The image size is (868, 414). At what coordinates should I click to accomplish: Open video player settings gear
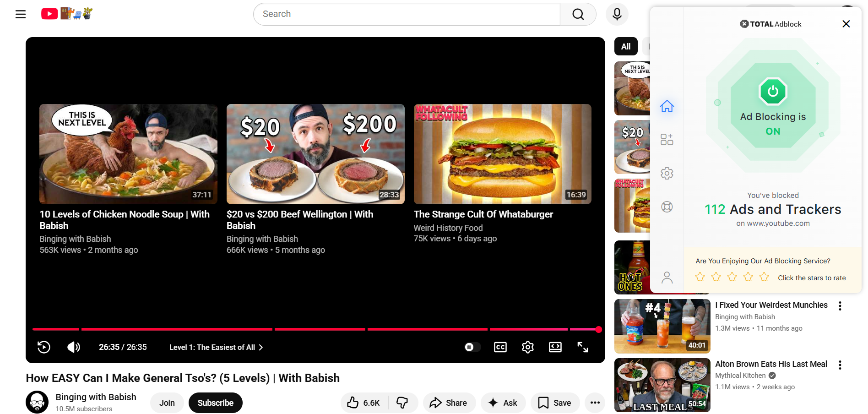pos(528,347)
